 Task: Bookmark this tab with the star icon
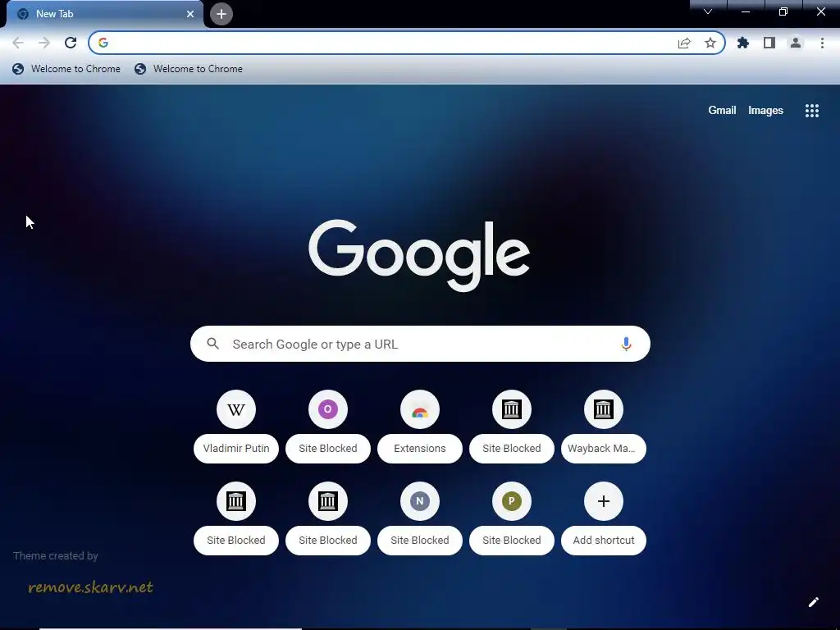coord(710,43)
